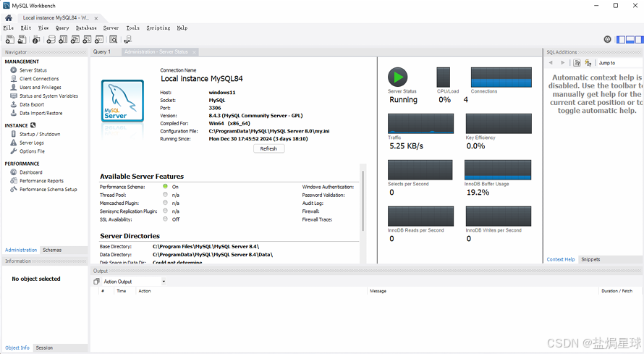Toggle the right sidebar panel
644x354 pixels.
pos(639,39)
